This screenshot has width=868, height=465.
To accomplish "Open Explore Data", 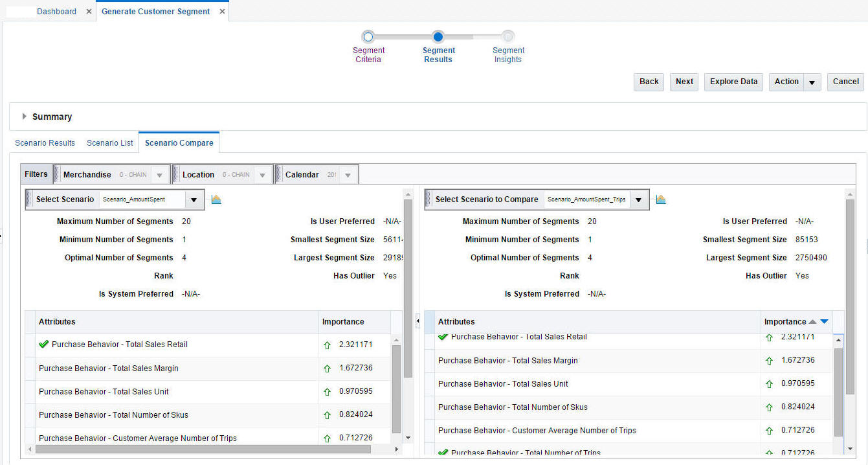I will tap(733, 82).
